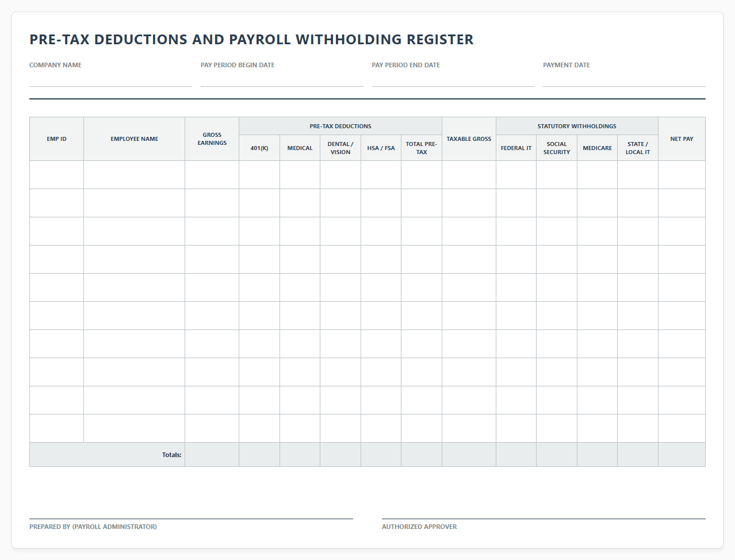The image size is (735, 560).
Task: Click the PAYMENT DATE label
Action: [566, 65]
